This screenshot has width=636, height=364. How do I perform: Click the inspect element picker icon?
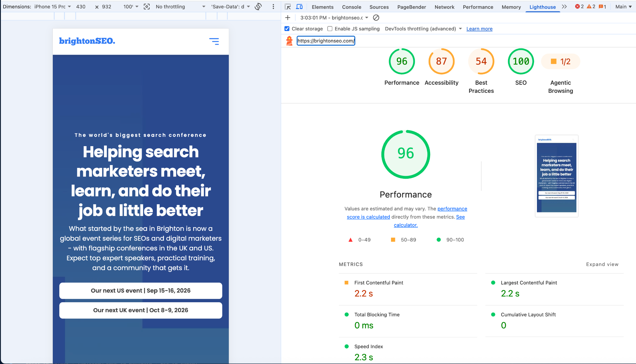tap(288, 7)
